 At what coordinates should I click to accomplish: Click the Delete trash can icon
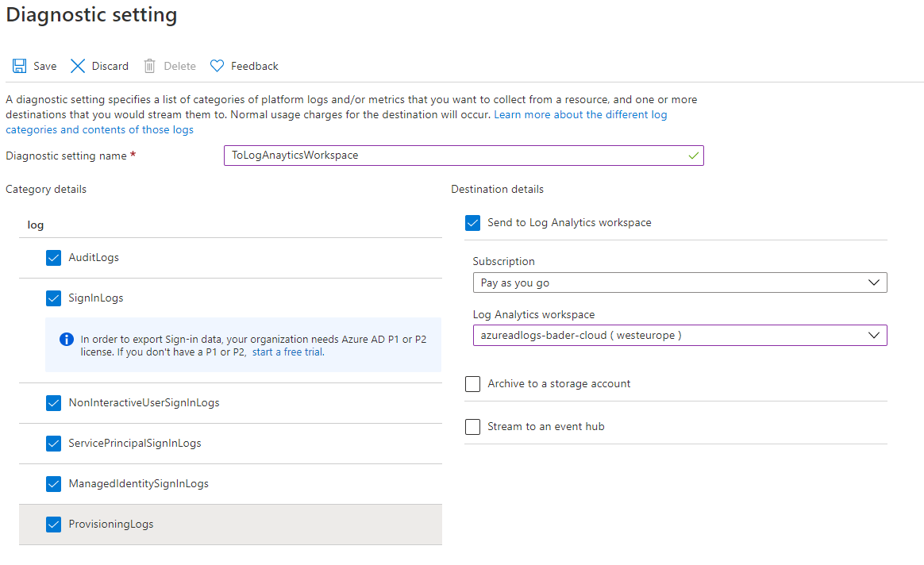pos(149,66)
